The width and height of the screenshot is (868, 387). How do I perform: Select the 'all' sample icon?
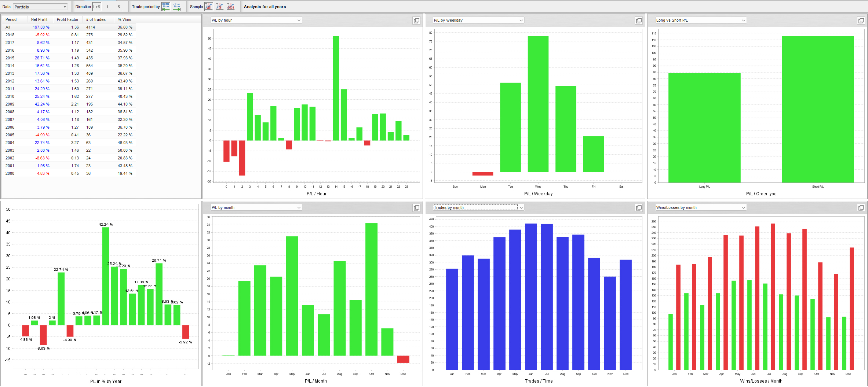pyautogui.click(x=209, y=7)
